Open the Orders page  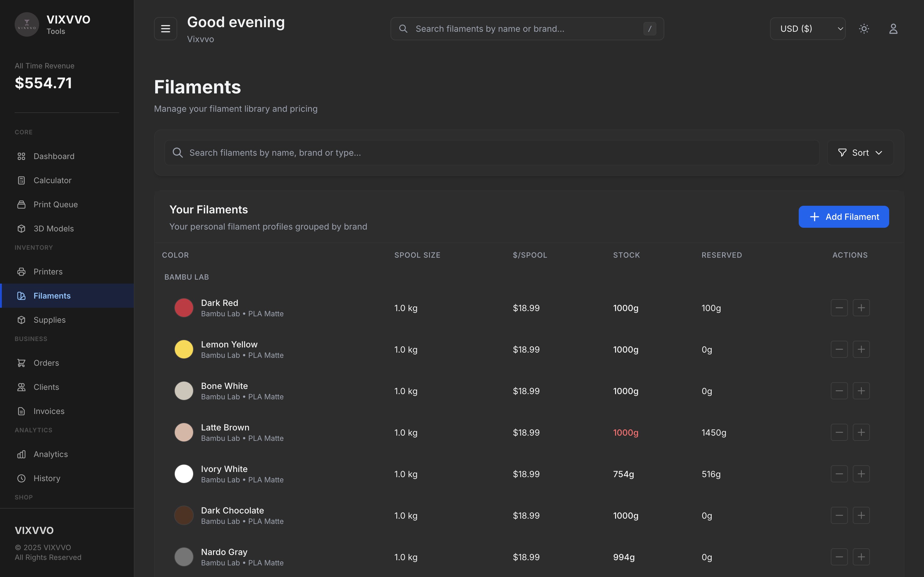click(46, 363)
